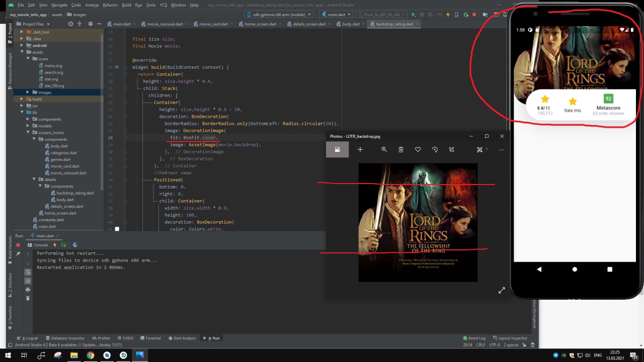Image resolution: width=644 pixels, height=362 pixels.
Task: Toggle soft-wrap in console
Action: pyautogui.click(x=28, y=272)
